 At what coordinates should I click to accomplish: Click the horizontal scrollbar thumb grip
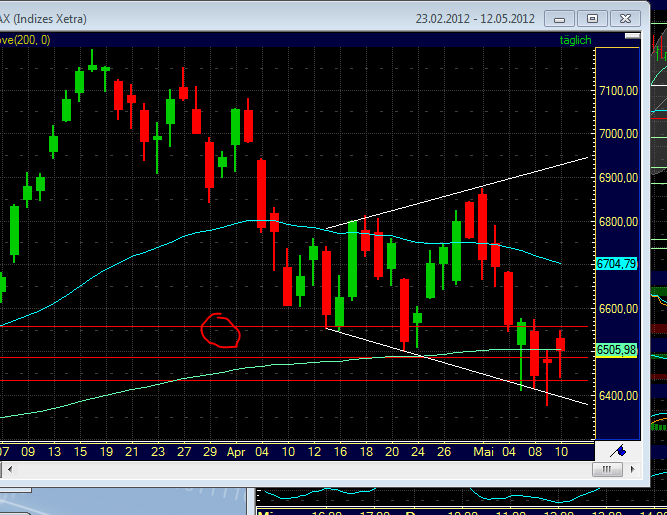coord(607,469)
